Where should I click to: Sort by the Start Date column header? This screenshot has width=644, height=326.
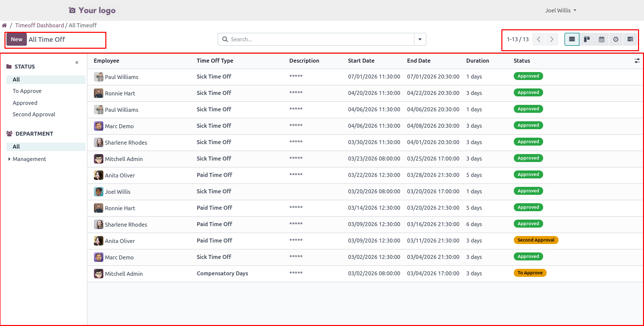[361, 61]
